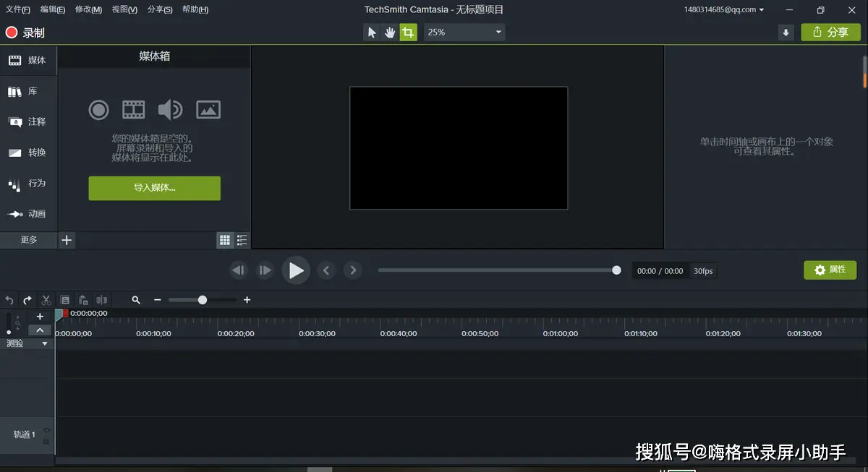
Task: Click the playback progress slider handle
Action: 616,270
